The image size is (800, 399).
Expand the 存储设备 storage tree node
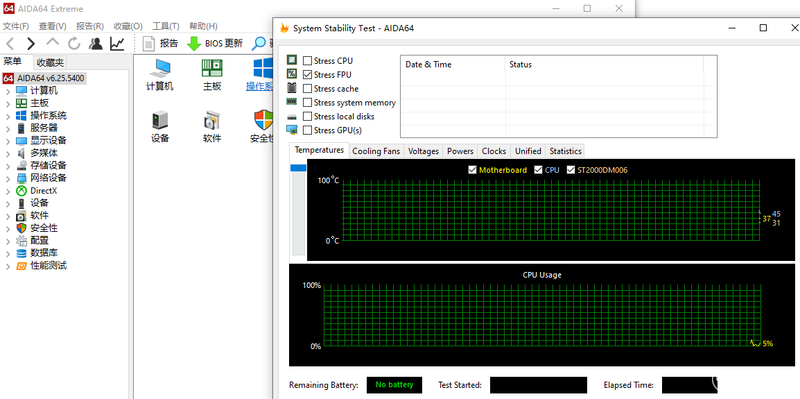(x=8, y=166)
